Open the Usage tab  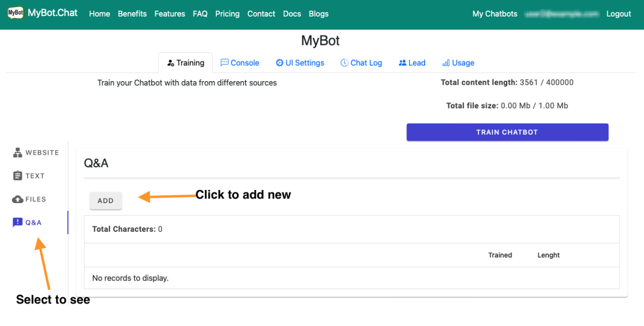458,62
